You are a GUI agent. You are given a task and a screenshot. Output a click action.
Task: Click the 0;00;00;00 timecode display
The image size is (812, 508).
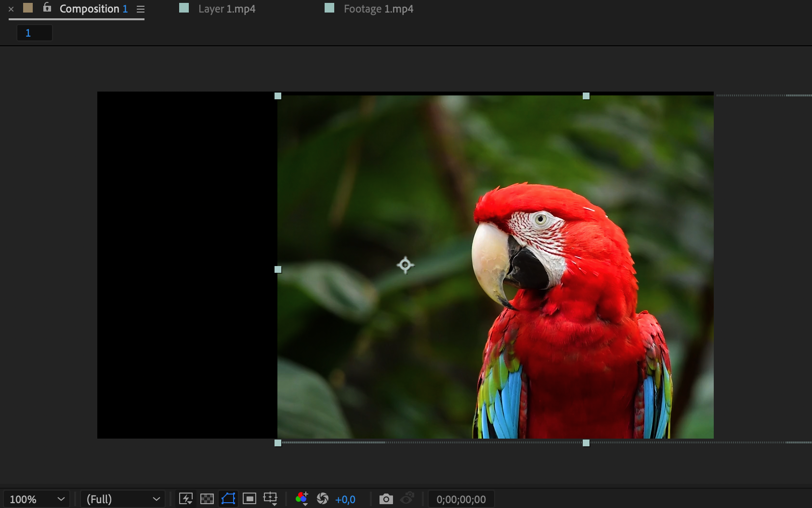[461, 499]
